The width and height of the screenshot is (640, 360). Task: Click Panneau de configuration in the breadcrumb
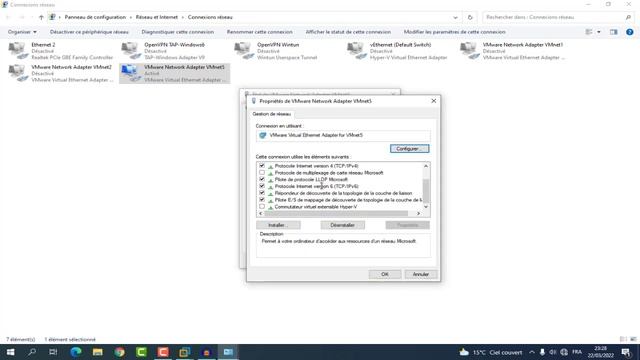coord(95,17)
